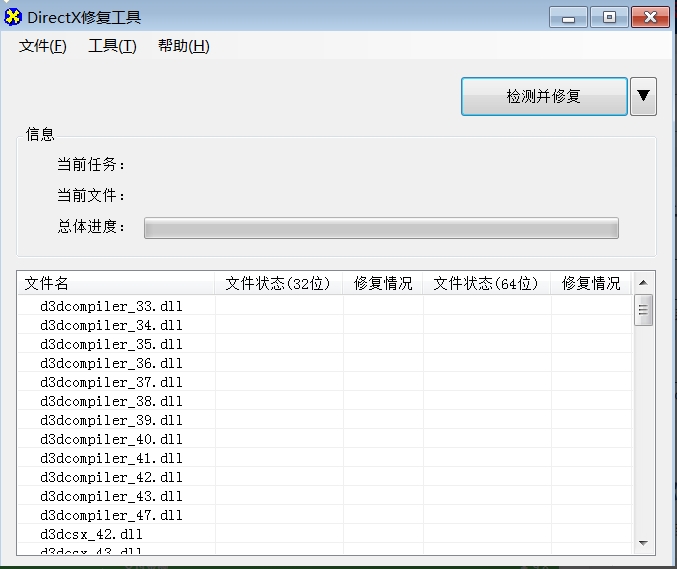The image size is (677, 569).
Task: Select row d3dcompiler_47.dll
Action: (325, 515)
